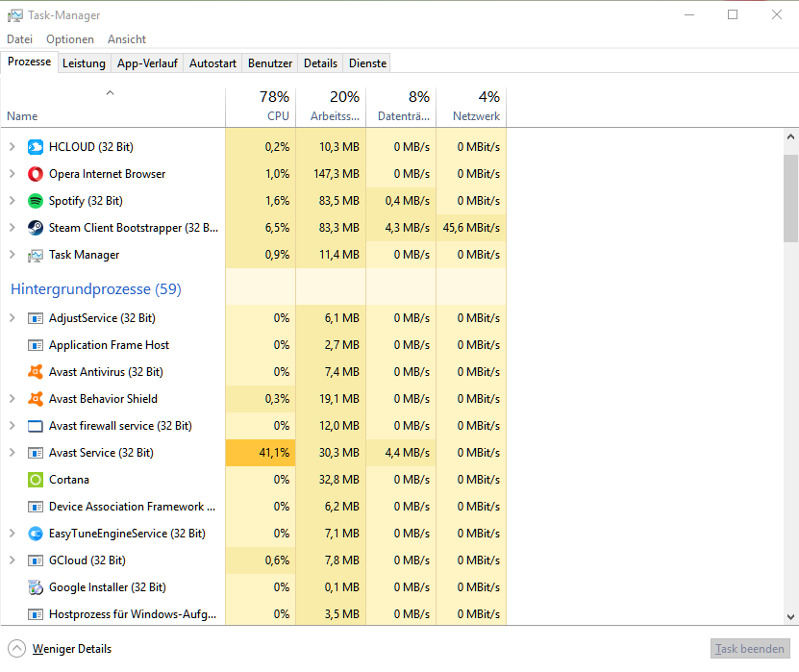Screen dimensions: 799x672
Task: Switch to the Leistung tab
Action: (x=84, y=63)
